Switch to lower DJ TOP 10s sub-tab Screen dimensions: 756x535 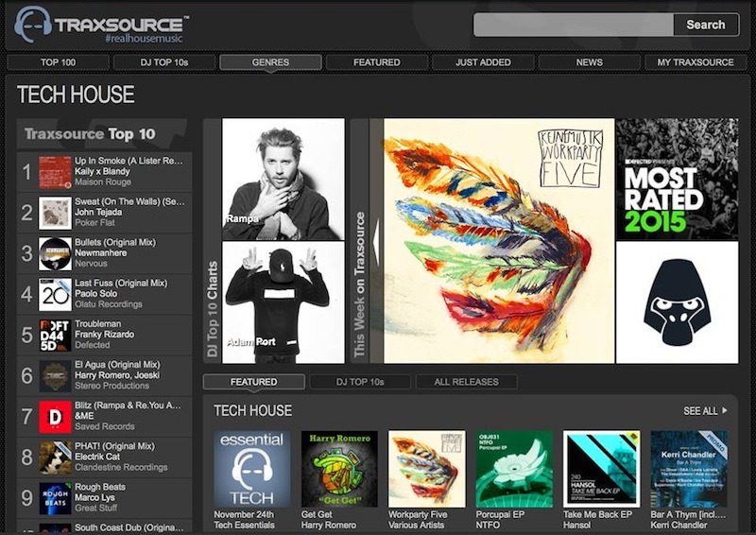360,382
